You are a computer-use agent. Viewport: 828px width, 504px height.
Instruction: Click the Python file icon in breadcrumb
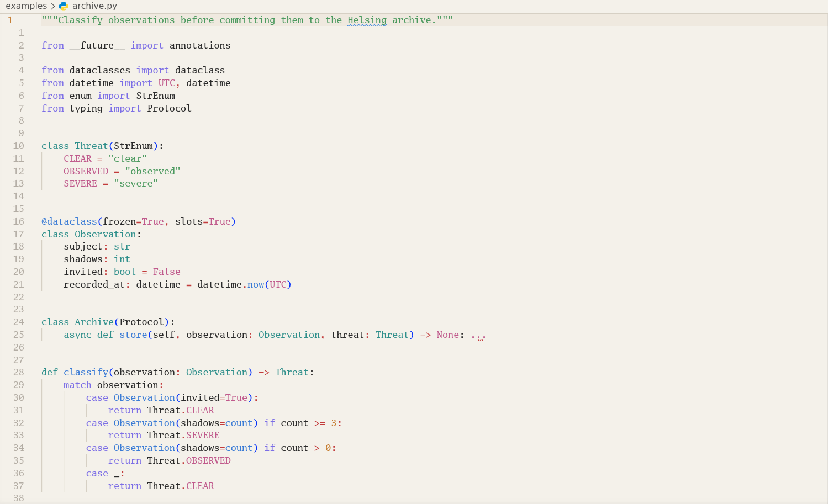tap(64, 6)
